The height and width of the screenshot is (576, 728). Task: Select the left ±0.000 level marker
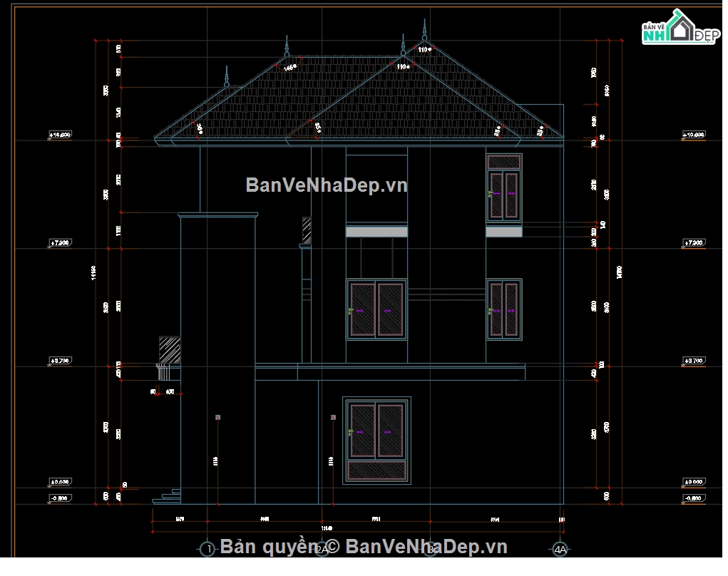[58, 483]
